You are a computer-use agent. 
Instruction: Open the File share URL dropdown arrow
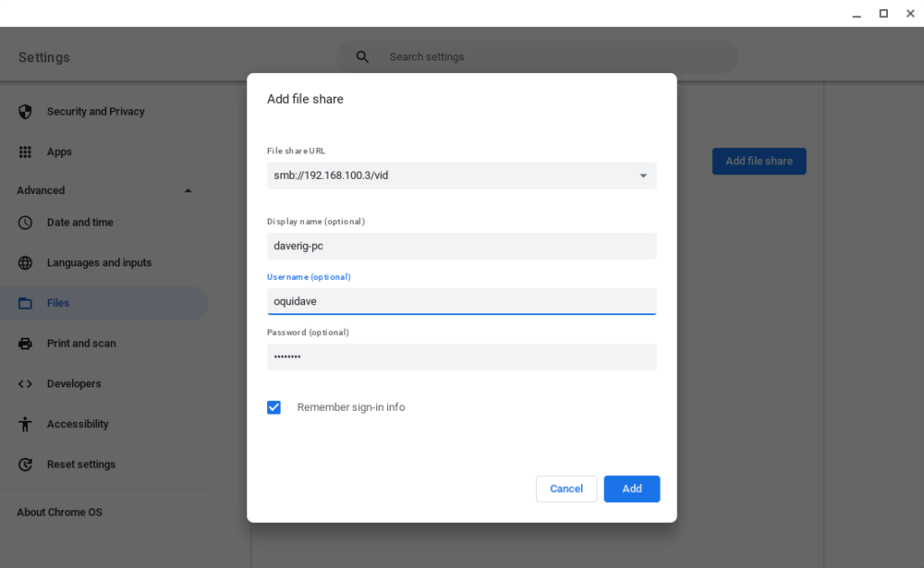click(x=642, y=176)
